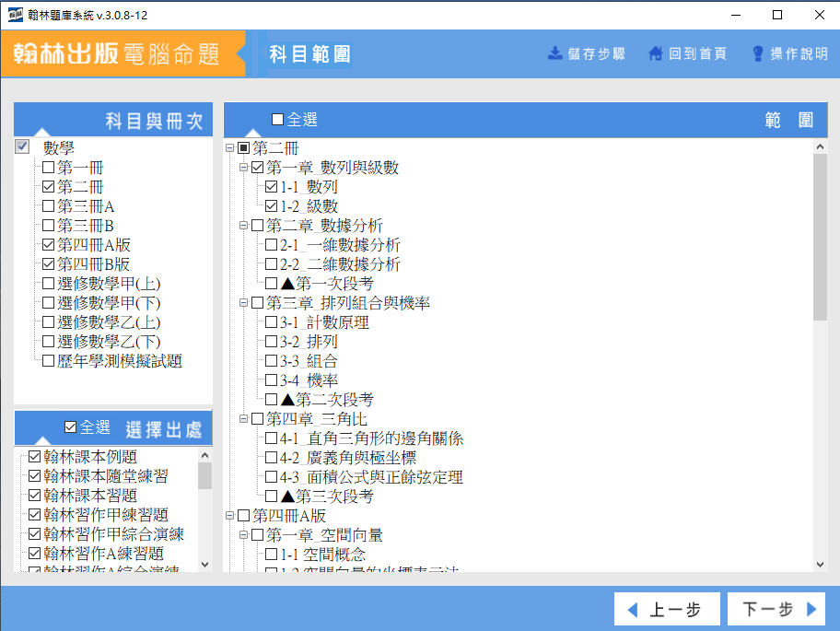Screen dimensions: 840x631
Task: Click the 範圍 tree scrollbar thumb
Action: (820, 237)
